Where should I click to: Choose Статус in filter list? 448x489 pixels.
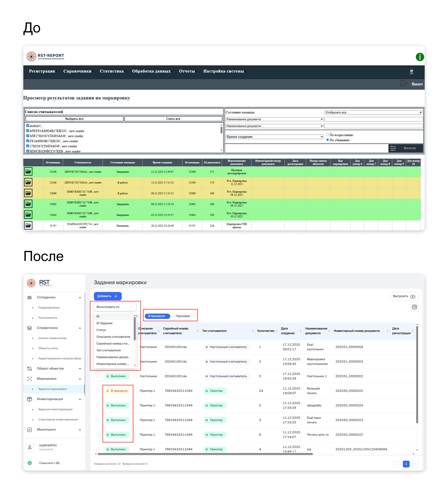[x=101, y=330]
